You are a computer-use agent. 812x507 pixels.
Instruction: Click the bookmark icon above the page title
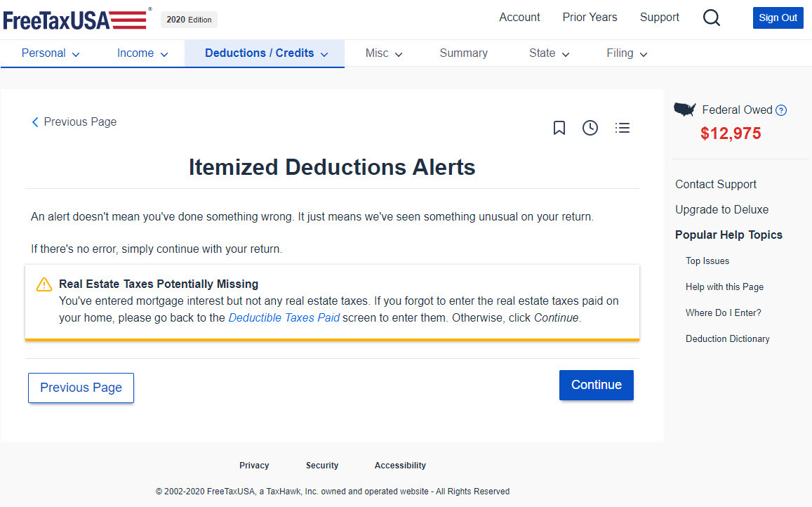(x=559, y=128)
